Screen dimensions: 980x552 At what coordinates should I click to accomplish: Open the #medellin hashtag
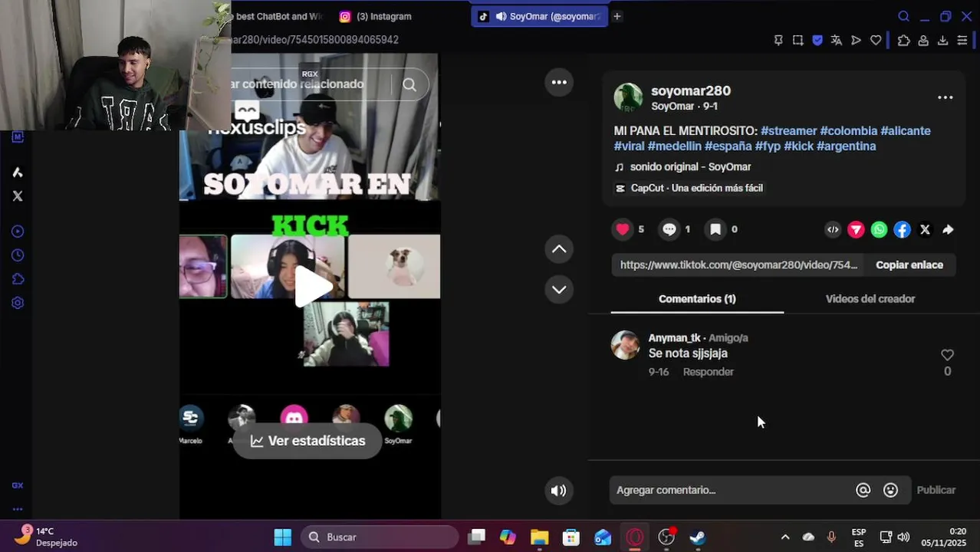[x=674, y=146]
